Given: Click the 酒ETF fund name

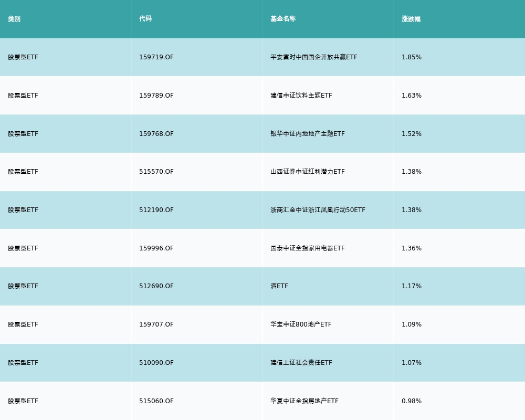Looking at the screenshot, I should pos(279,286).
